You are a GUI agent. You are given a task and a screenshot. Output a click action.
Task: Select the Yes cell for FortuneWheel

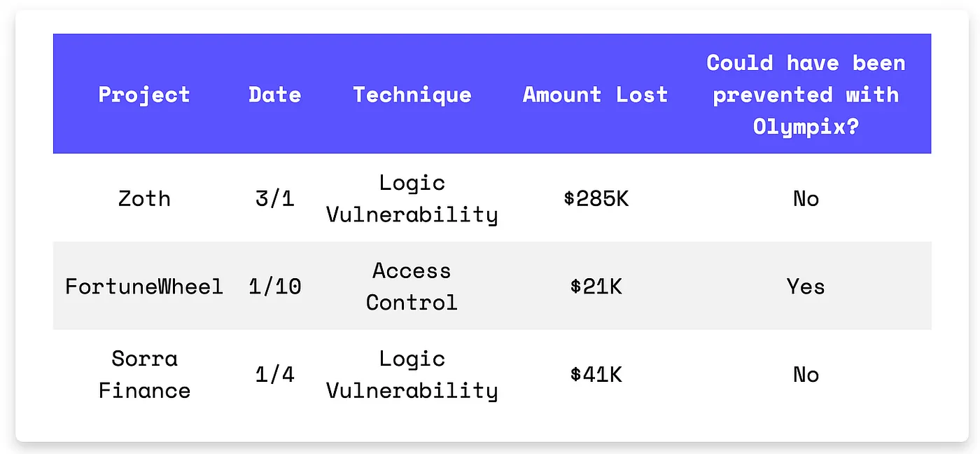point(806,286)
